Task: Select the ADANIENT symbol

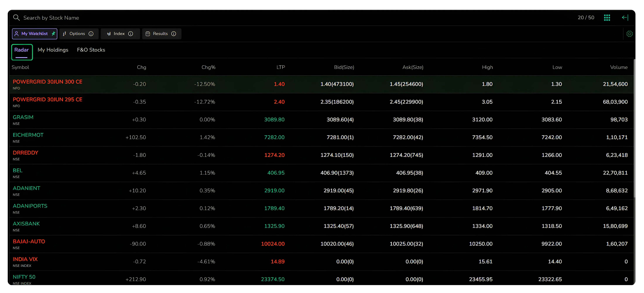Action: (26, 188)
